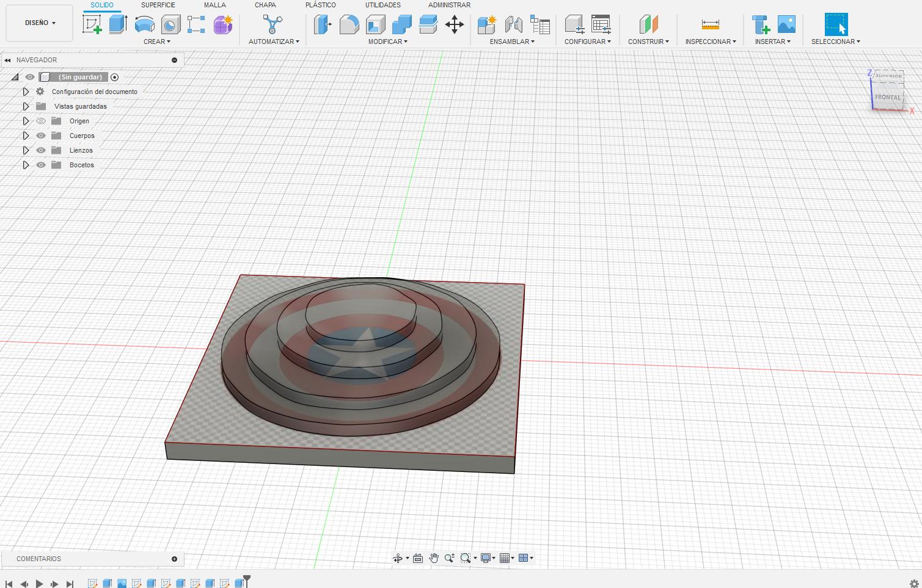The image size is (922, 588).
Task: Open the Automatizar tool icon
Action: (273, 24)
